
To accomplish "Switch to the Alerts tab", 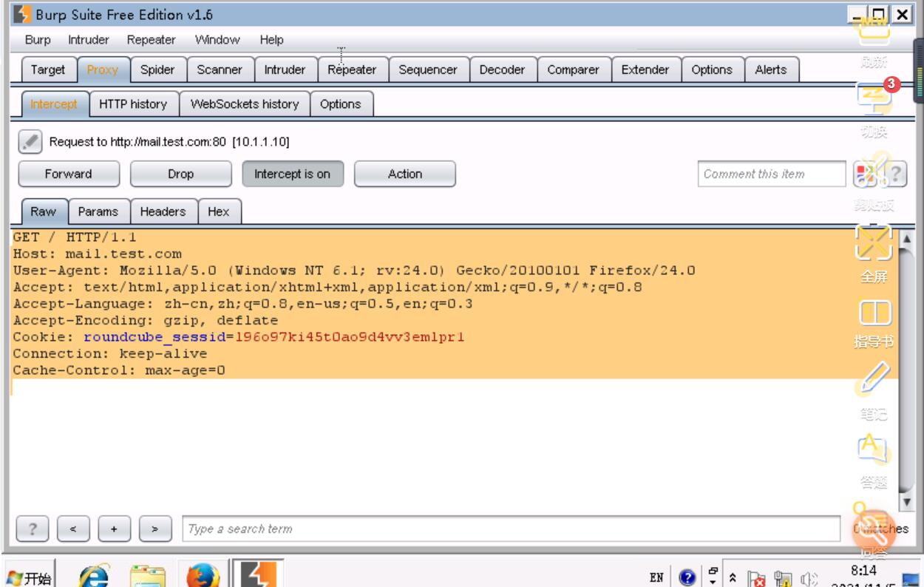I will 771,70.
